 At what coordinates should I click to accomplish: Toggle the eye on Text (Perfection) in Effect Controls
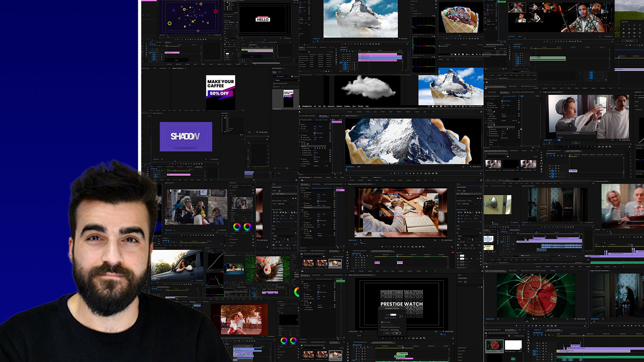303,207
